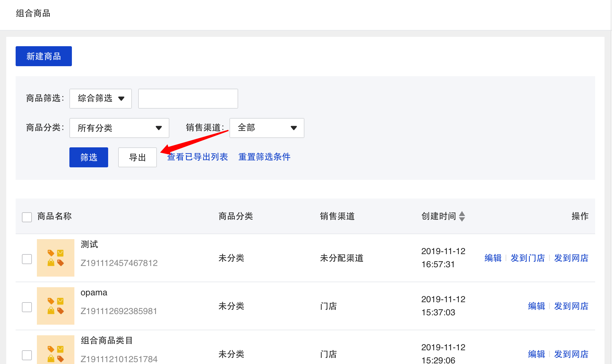The image size is (612, 364).
Task: Click the 商品名称 column header
Action: [54, 216]
